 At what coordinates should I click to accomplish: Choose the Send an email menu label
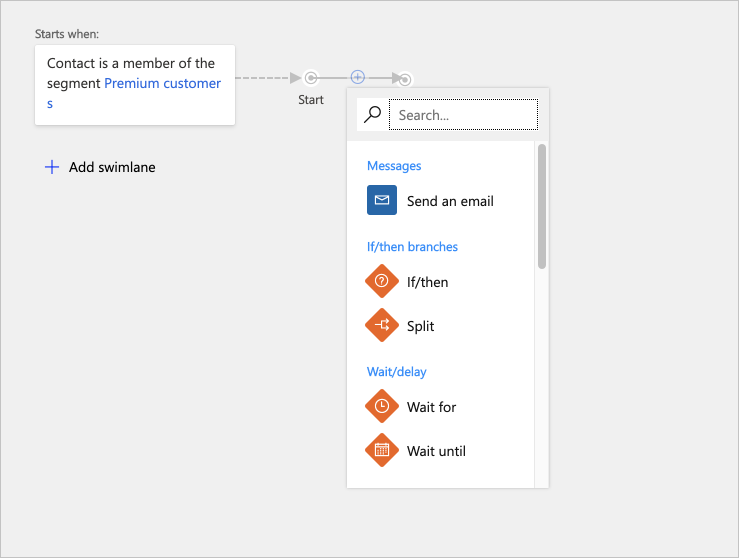click(450, 201)
